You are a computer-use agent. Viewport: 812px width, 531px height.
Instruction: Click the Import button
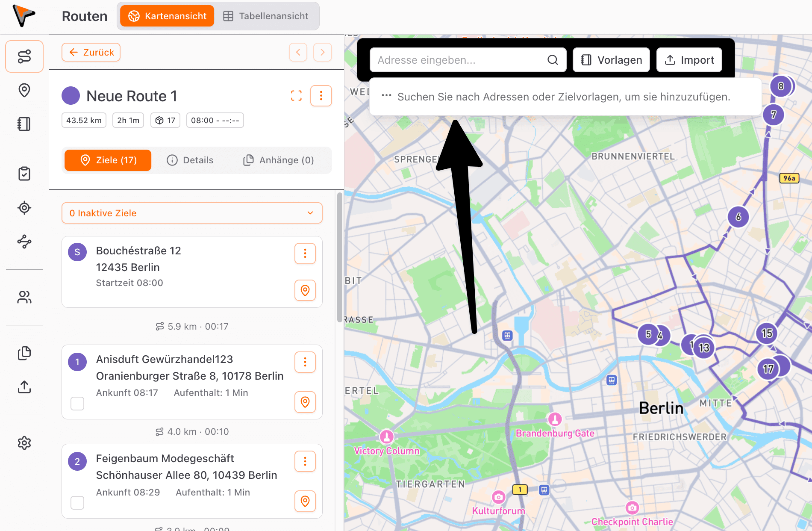pos(689,60)
